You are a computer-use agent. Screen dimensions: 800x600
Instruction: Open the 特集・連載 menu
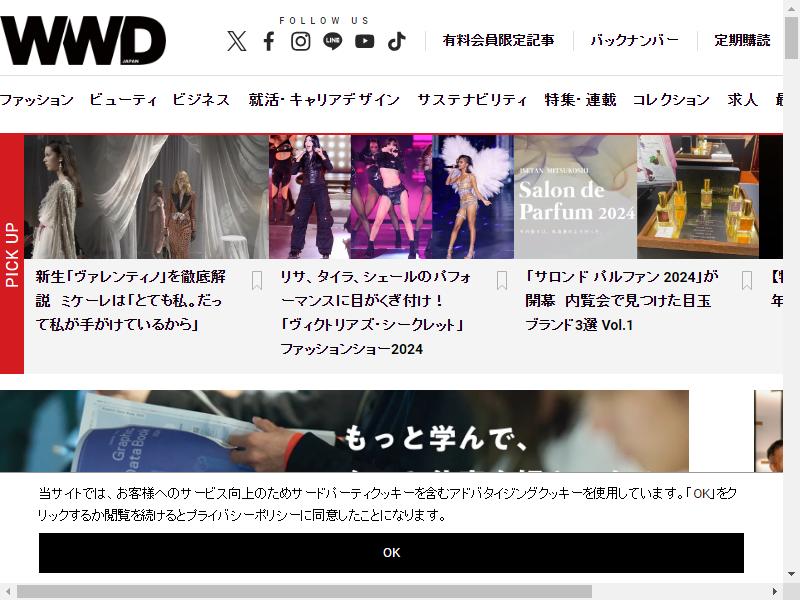click(x=580, y=99)
